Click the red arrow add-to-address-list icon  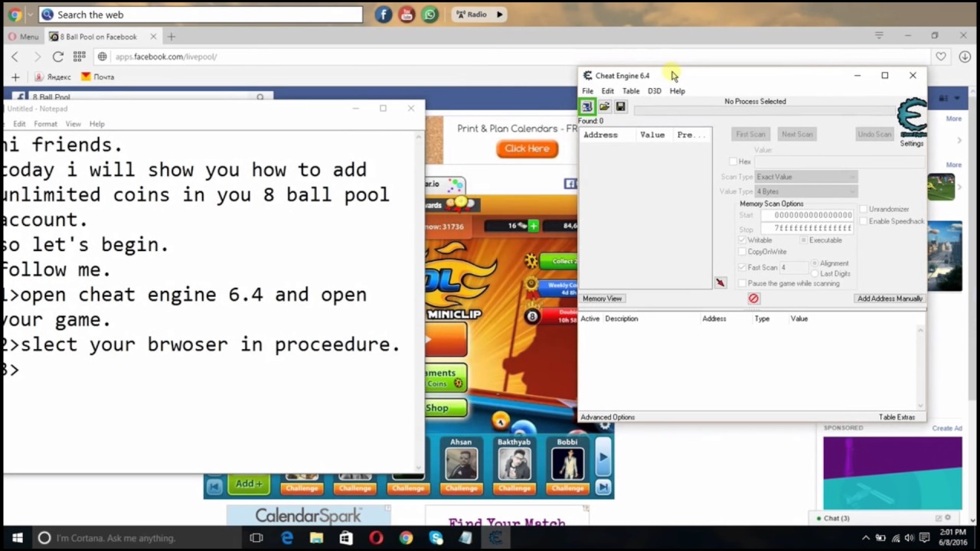pos(720,283)
